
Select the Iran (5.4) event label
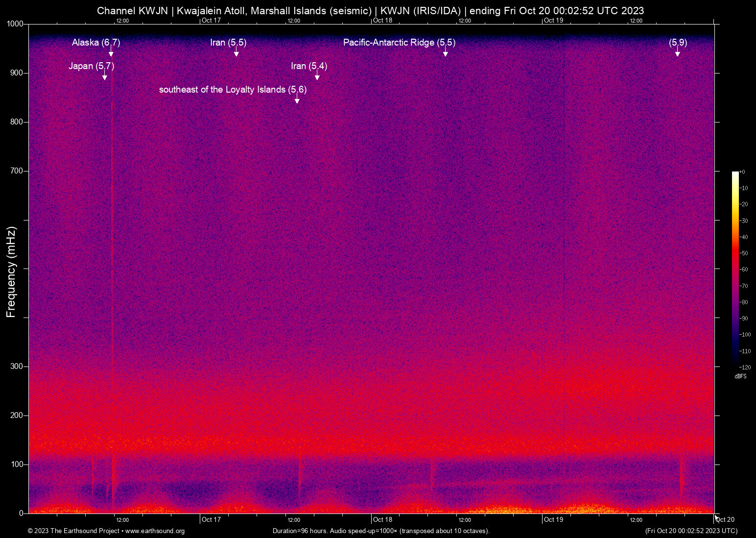(309, 66)
